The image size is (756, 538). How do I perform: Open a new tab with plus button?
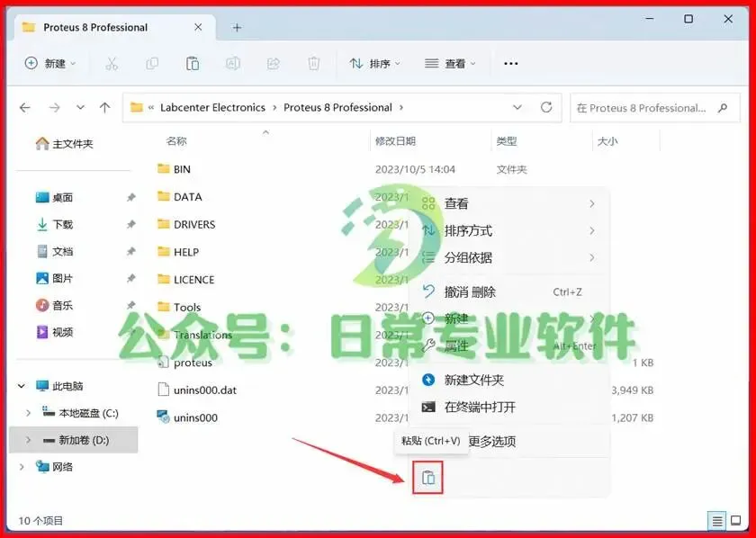pyautogui.click(x=237, y=28)
